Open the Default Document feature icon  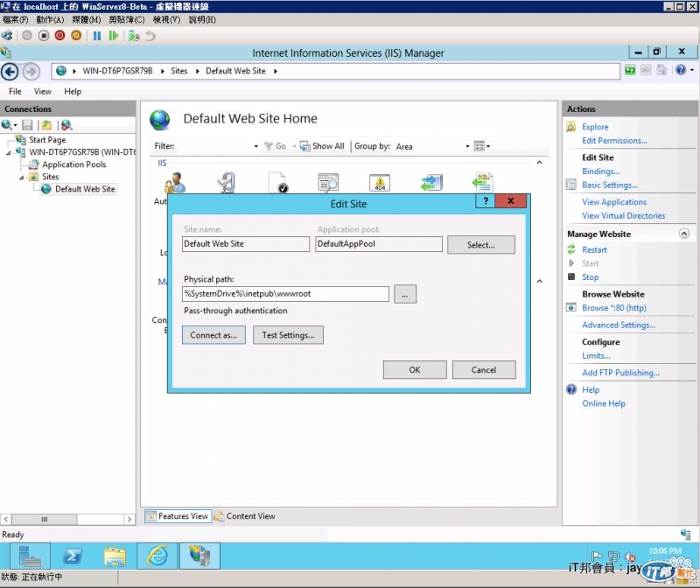click(278, 183)
